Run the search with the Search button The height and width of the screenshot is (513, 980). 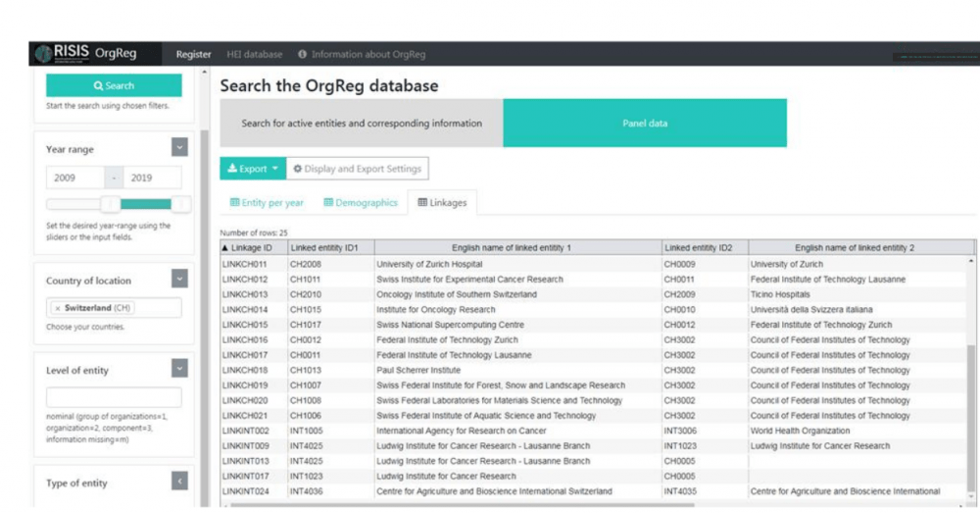coord(114,85)
